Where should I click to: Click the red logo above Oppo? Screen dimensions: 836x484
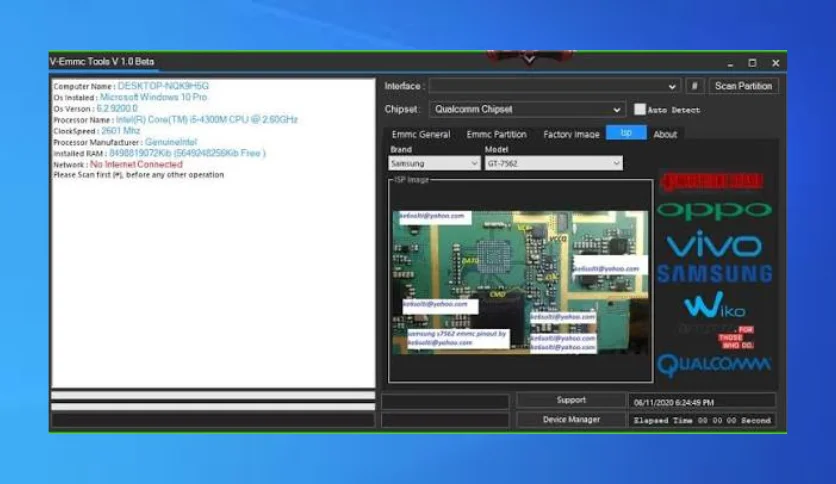click(x=712, y=182)
